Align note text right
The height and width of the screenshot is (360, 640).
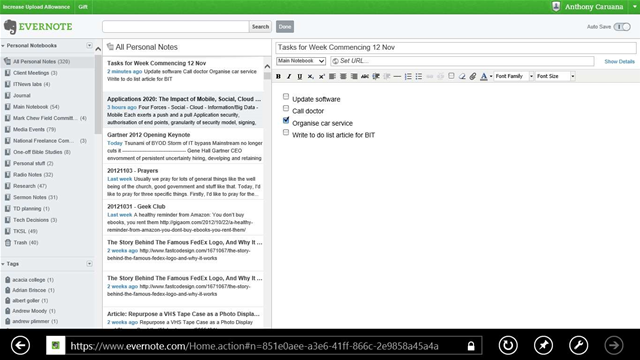coord(354,76)
